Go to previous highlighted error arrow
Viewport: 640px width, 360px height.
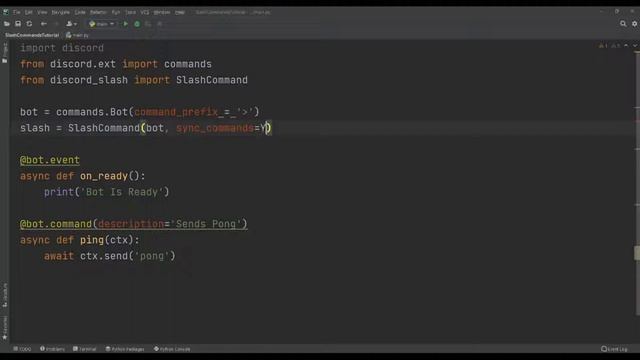[626, 46]
